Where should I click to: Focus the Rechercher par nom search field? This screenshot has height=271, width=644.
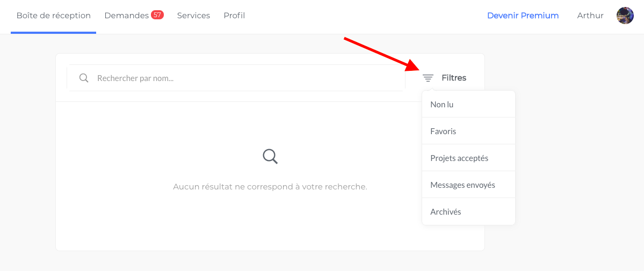[236, 78]
